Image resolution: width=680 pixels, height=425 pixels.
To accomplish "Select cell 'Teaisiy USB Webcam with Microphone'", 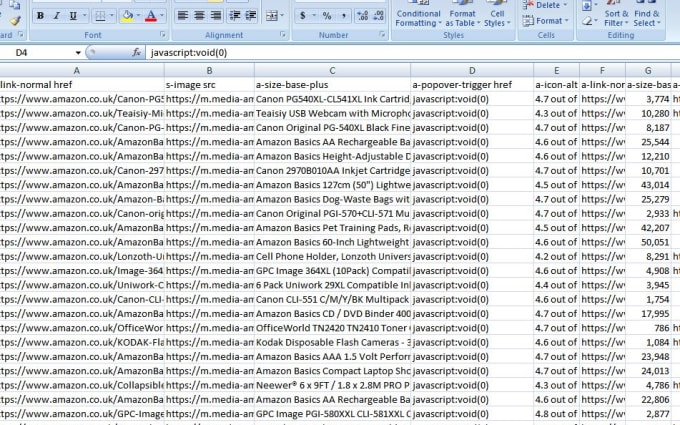I will 333,113.
